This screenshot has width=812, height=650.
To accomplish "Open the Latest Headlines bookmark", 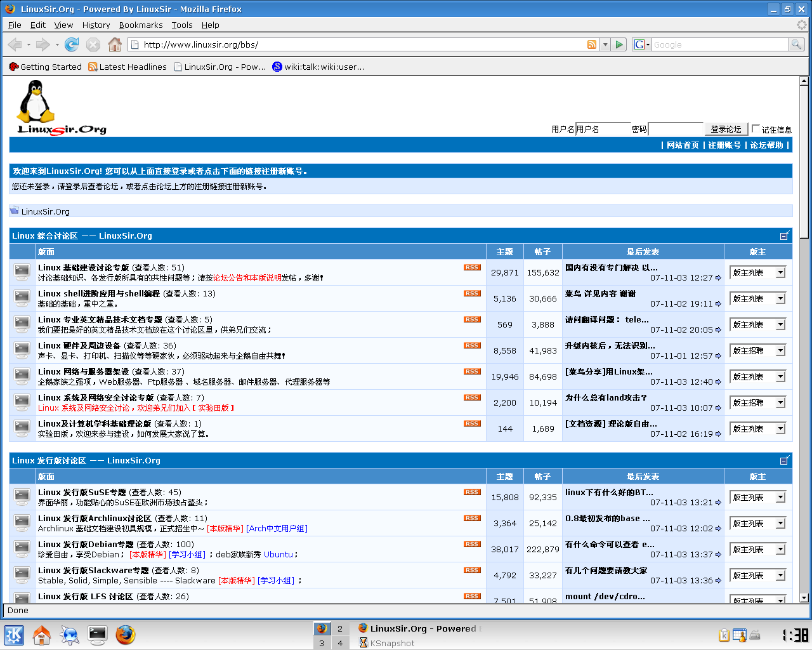I will tap(128, 67).
